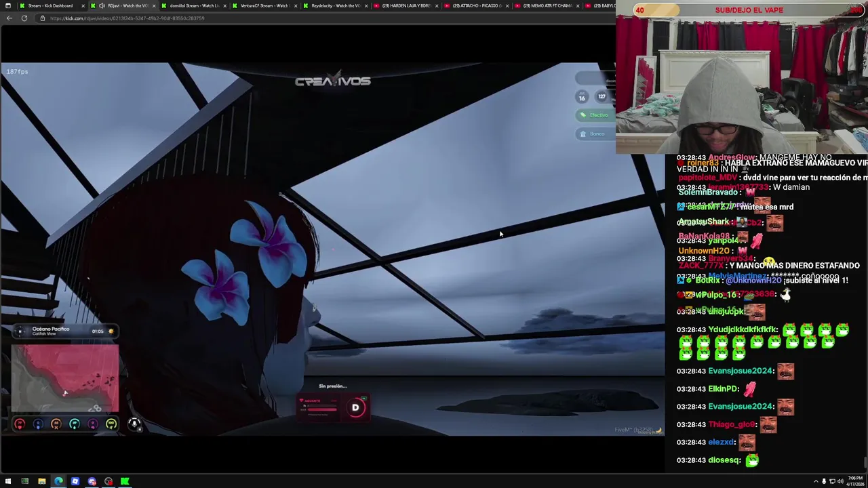Open the Kick app from the taskbar
868x488 pixels.
pyautogui.click(x=125, y=481)
